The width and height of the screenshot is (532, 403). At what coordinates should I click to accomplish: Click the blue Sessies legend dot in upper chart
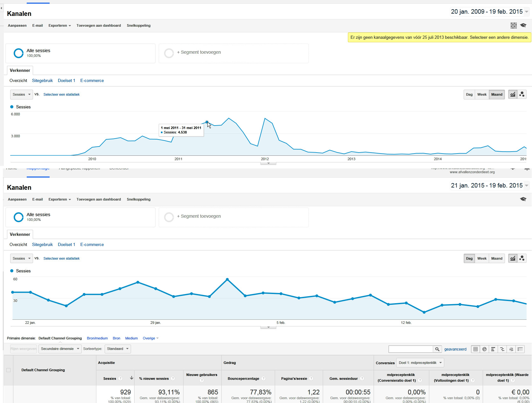click(12, 107)
